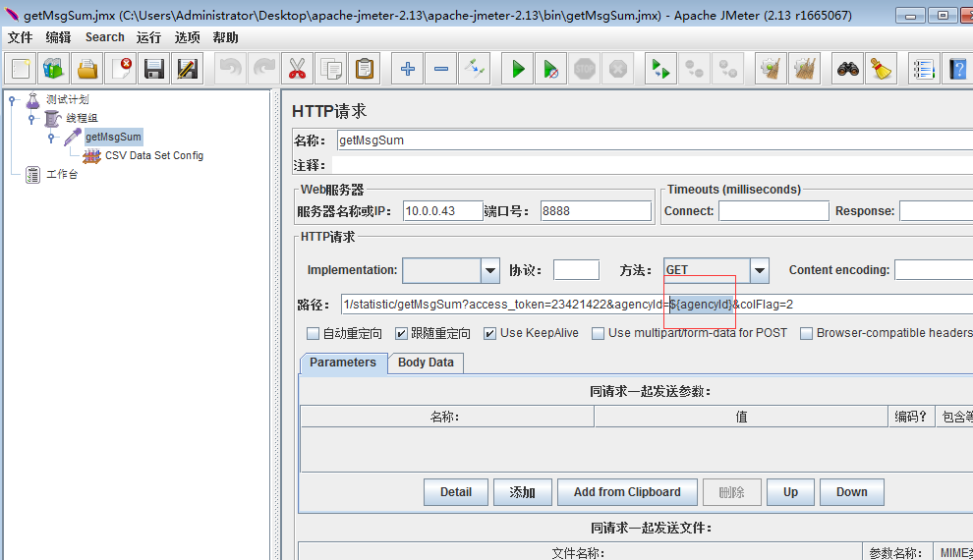The image size is (973, 560).
Task: Click the Up button
Action: [790, 492]
